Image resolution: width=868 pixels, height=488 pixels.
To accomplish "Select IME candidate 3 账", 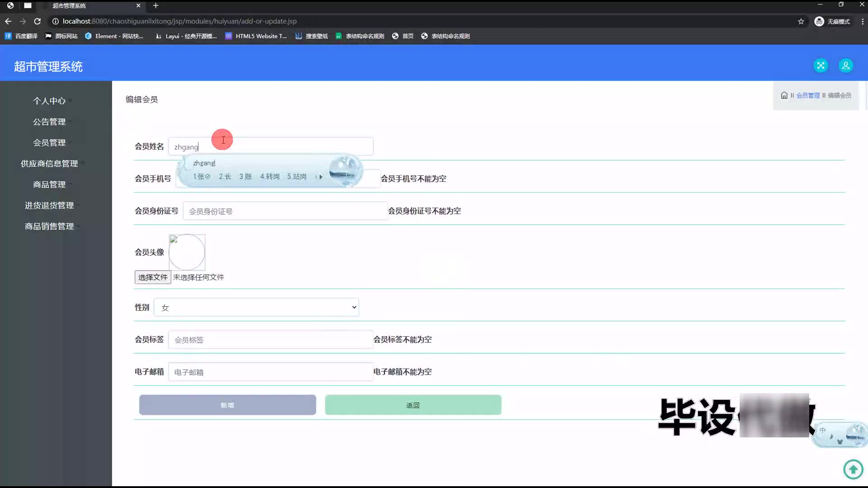I will 245,177.
